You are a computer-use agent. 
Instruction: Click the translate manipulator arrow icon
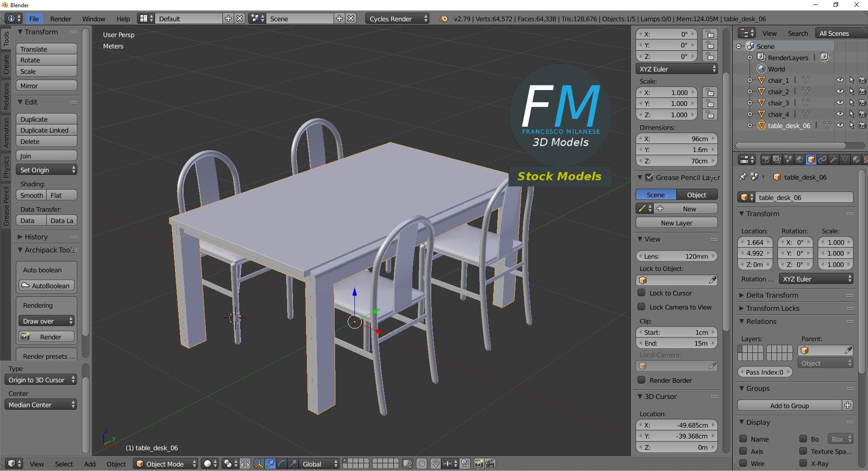point(270,464)
